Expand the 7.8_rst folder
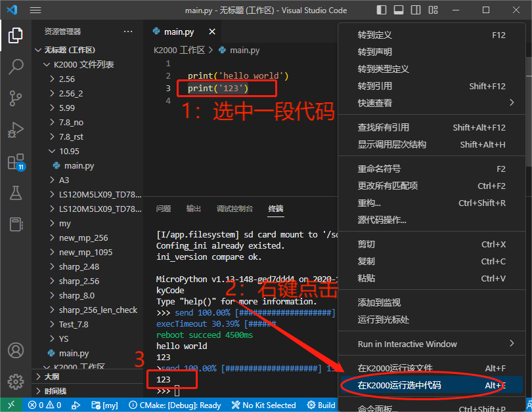Screen dimensions: 532x412 pyautogui.click(x=88, y=136)
